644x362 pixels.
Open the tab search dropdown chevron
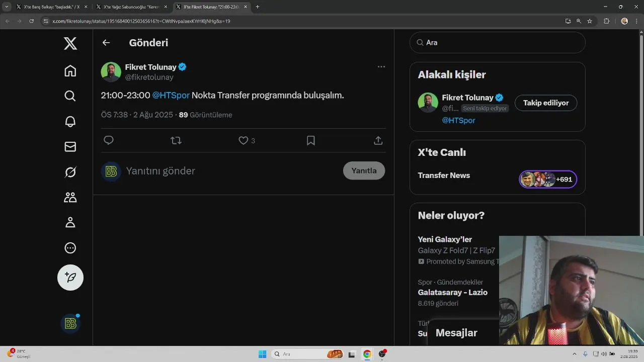click(x=7, y=7)
